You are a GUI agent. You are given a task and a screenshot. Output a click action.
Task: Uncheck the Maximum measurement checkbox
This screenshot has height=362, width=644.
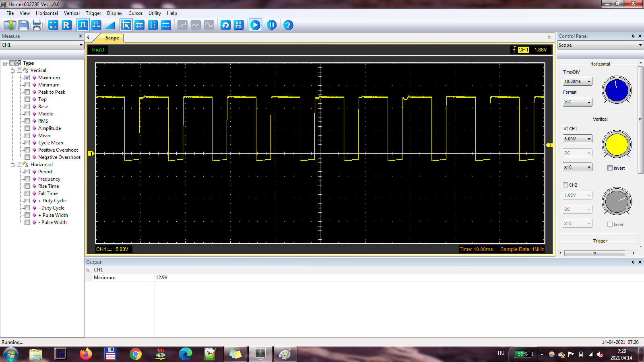(x=27, y=78)
